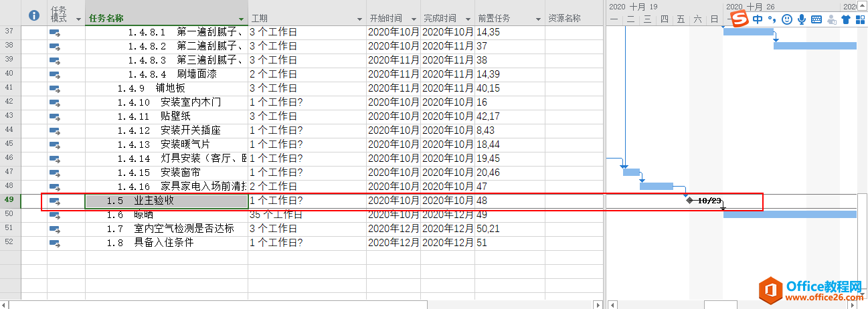Open the 开始时间 column filter dropdown
868x309 pixels.
(414, 19)
